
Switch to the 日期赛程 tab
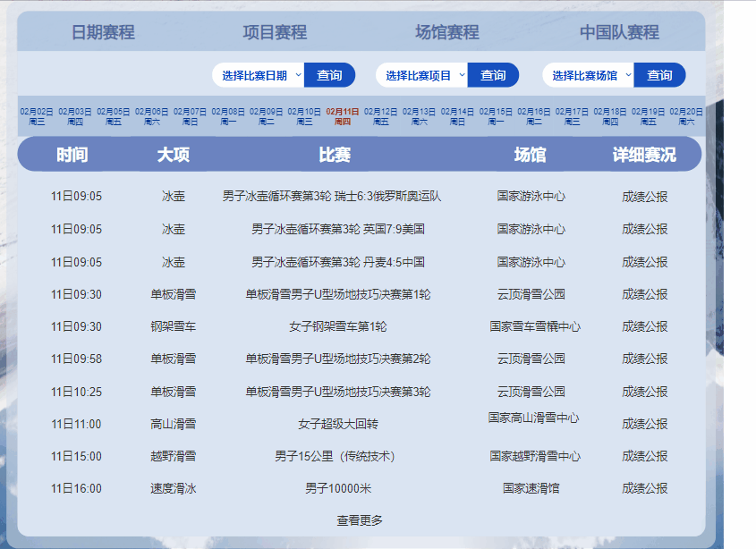pos(103,32)
